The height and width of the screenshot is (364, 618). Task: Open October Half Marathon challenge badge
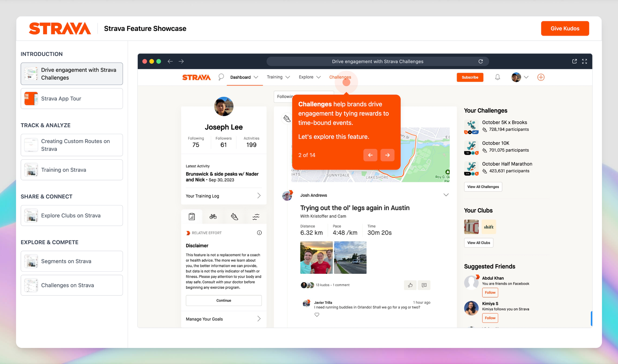click(471, 168)
